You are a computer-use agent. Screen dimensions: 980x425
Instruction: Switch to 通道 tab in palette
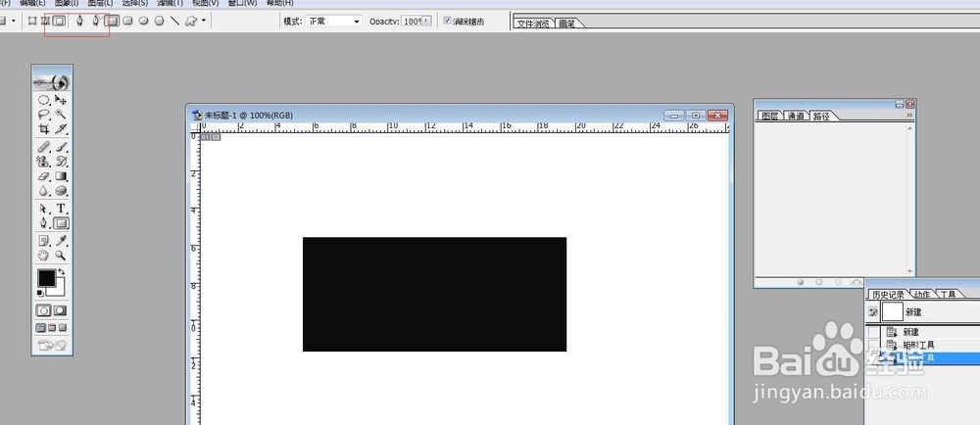pos(796,117)
